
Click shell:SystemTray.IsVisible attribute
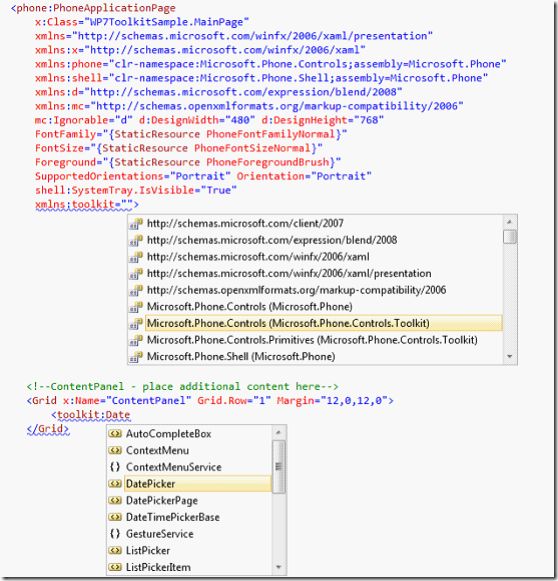pyautogui.click(x=136, y=190)
